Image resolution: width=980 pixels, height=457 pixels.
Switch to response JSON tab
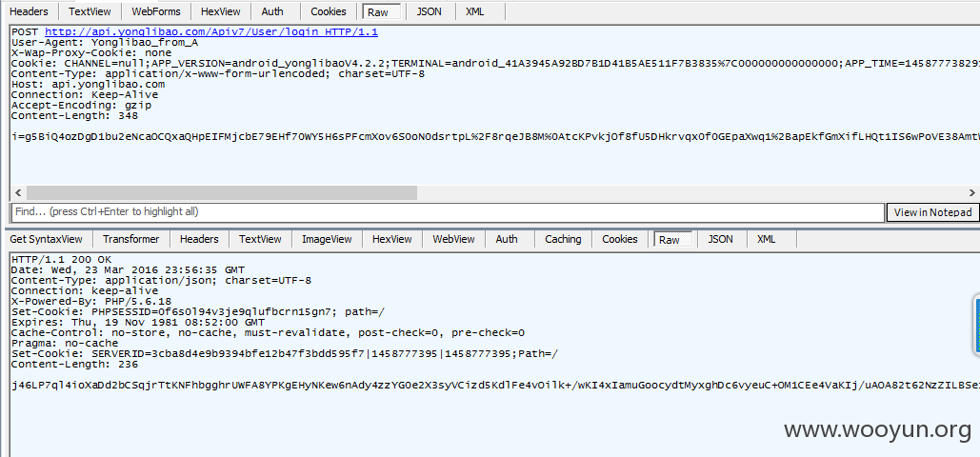[720, 239]
